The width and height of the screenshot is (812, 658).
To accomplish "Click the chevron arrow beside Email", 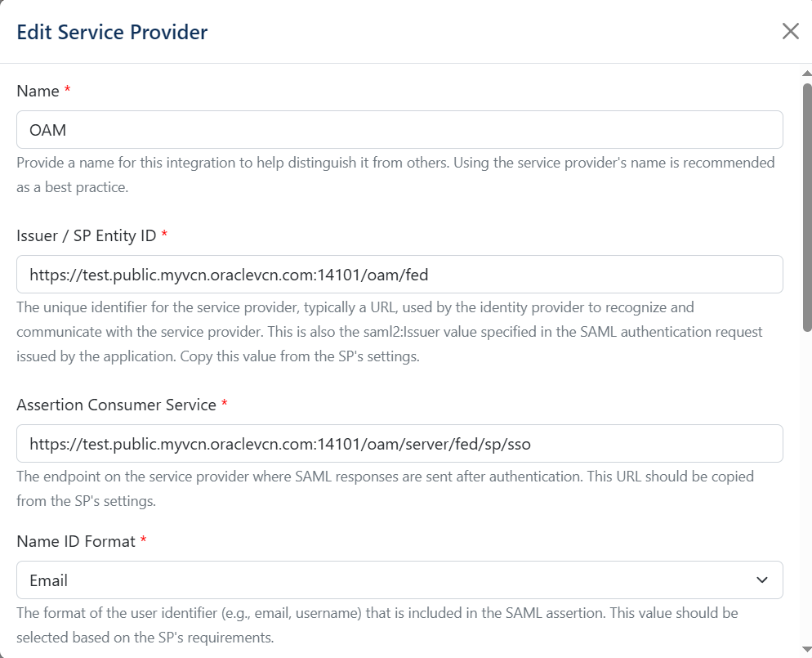I will point(761,580).
